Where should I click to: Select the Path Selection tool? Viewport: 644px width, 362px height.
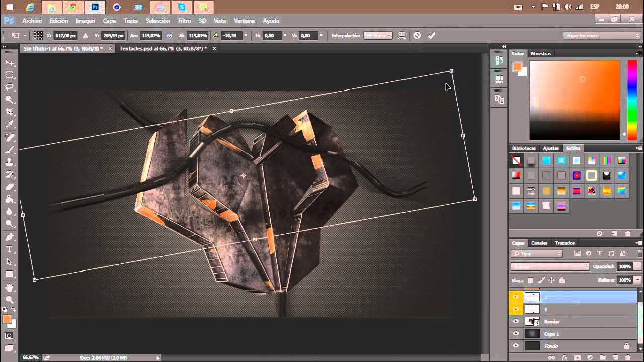(x=9, y=262)
